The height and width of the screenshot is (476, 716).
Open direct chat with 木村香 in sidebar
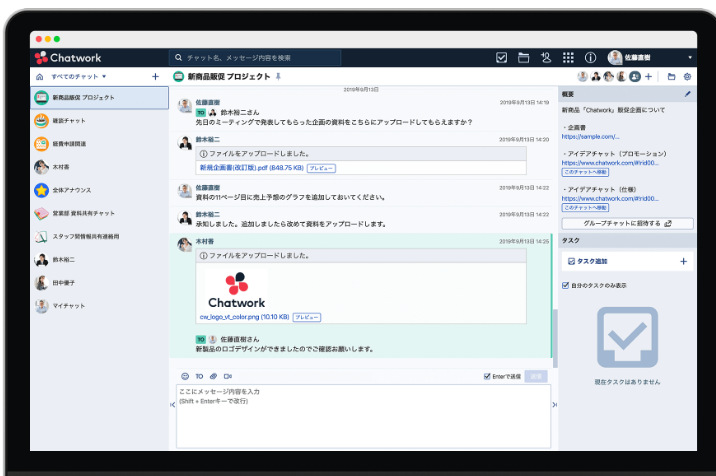pyautogui.click(x=100, y=167)
